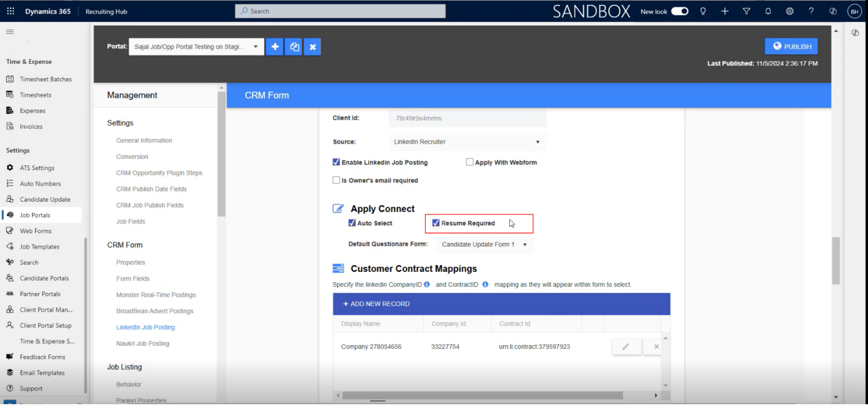Open CRM Opportunity Plugin Steps
The width and height of the screenshot is (868, 406).
pos(159,173)
